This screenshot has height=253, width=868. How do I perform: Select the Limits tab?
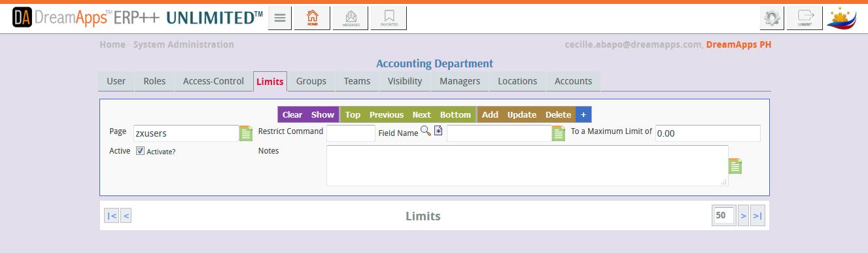tap(270, 81)
